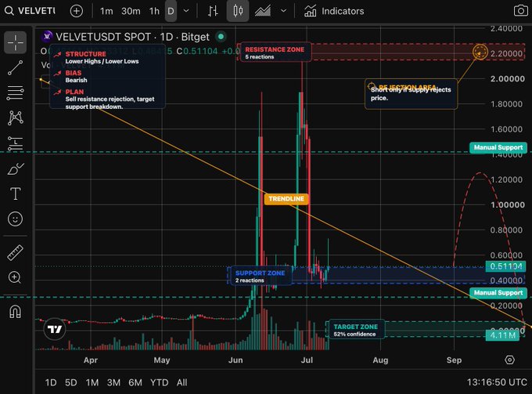Select the long position forecasting tool
The image size is (532, 394).
click(16, 143)
